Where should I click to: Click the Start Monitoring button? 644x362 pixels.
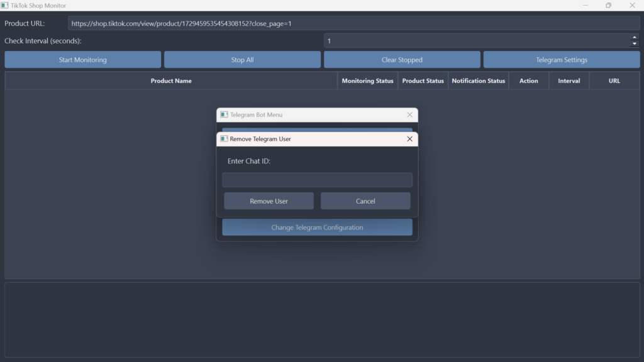pos(82,60)
